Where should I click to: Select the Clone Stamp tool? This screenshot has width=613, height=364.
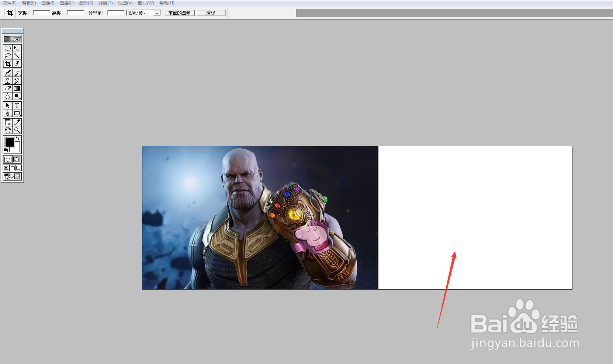click(x=8, y=81)
